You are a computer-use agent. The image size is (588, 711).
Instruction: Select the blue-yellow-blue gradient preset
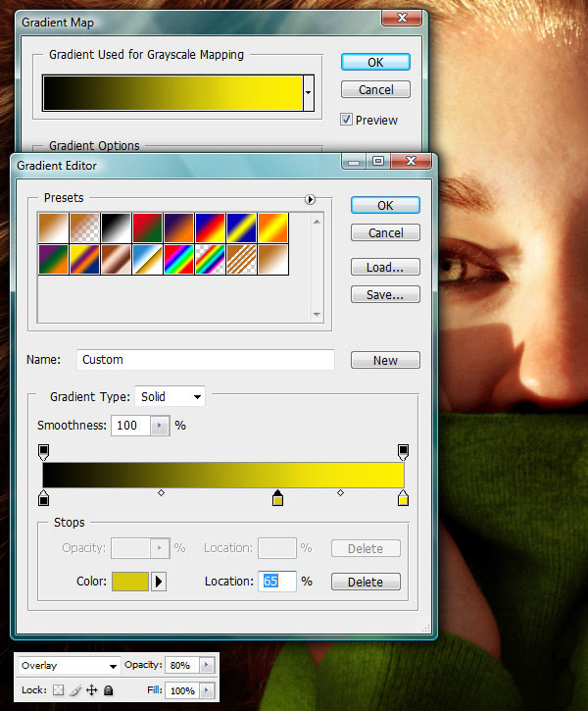241,229
